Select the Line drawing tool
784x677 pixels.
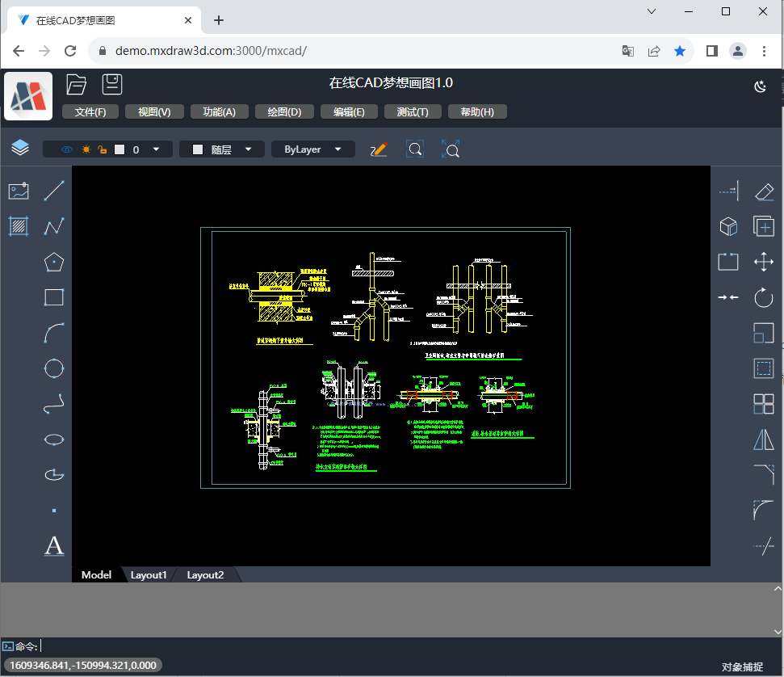[54, 191]
